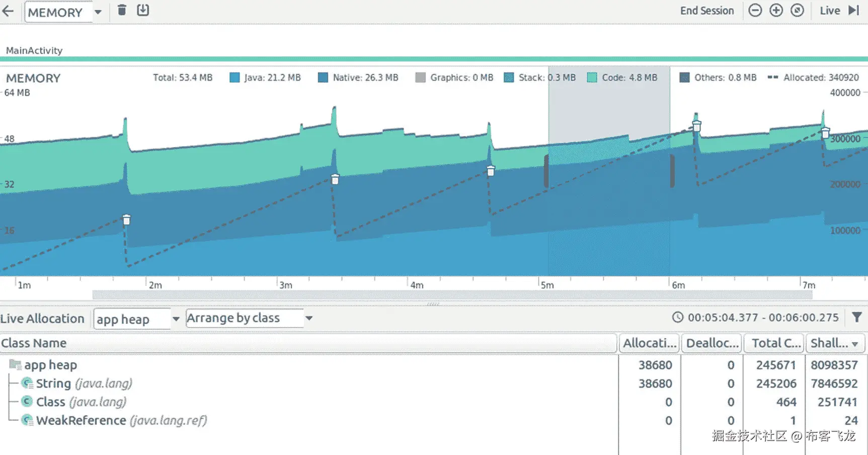Click the WeakReference class icon

27,420
